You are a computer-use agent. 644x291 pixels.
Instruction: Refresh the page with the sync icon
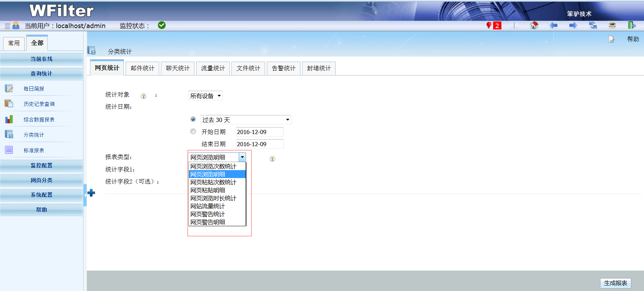coord(593,25)
